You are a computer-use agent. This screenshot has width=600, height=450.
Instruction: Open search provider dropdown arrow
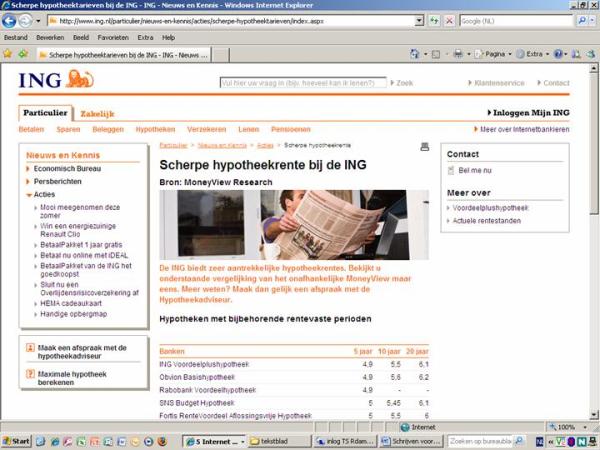(592, 21)
